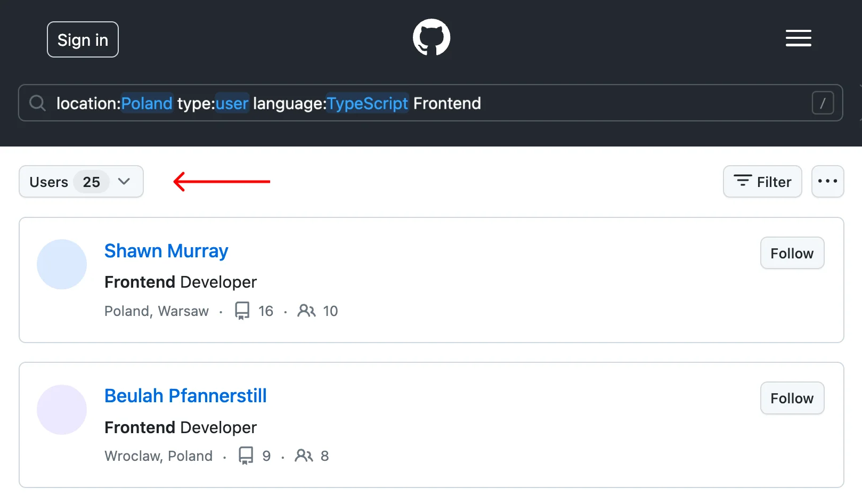Click the search magnifier icon
Viewport: 862px width, 504px height.
coord(37,103)
